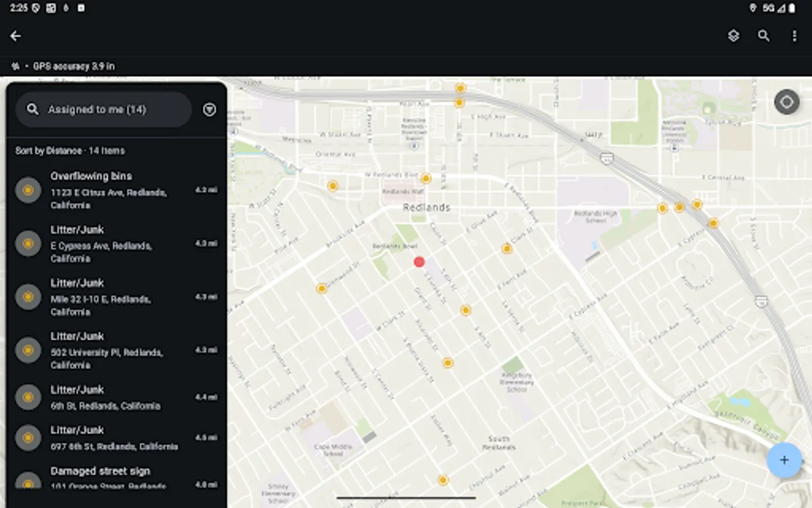Tap the search icon inside the Assigned to me bar
812x508 pixels.
pos(33,110)
